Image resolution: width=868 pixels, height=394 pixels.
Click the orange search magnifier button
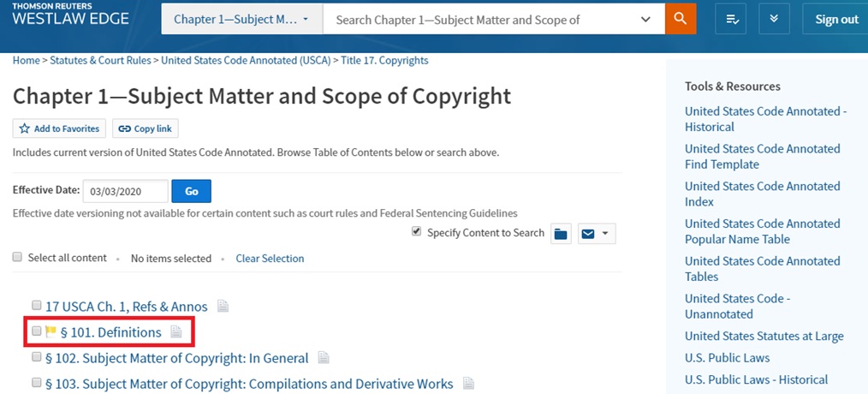tap(681, 19)
